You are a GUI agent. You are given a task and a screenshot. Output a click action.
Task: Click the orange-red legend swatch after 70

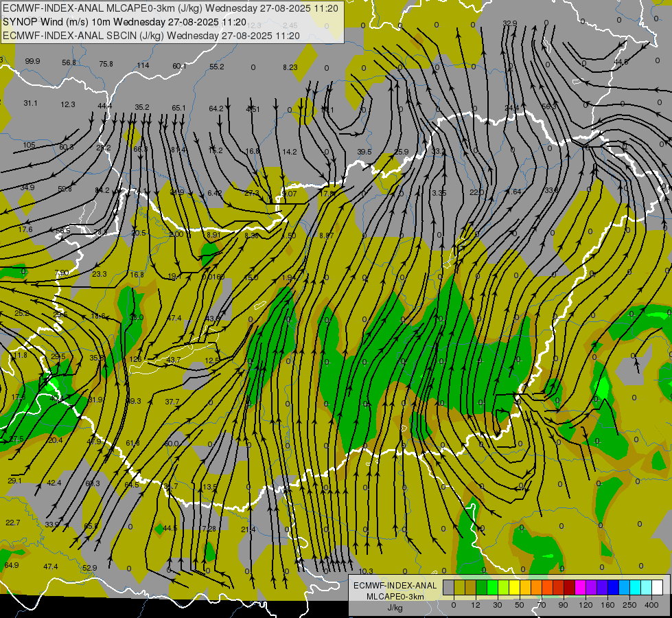coord(548,587)
